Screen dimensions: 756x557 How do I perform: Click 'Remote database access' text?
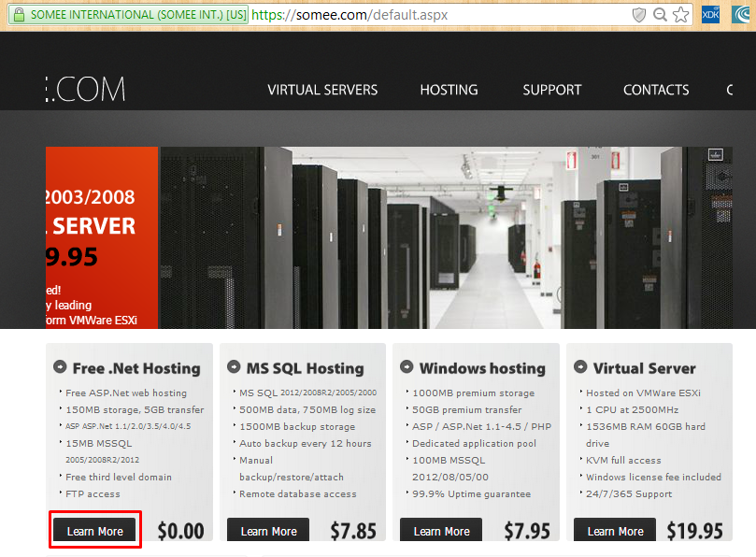[x=298, y=493]
